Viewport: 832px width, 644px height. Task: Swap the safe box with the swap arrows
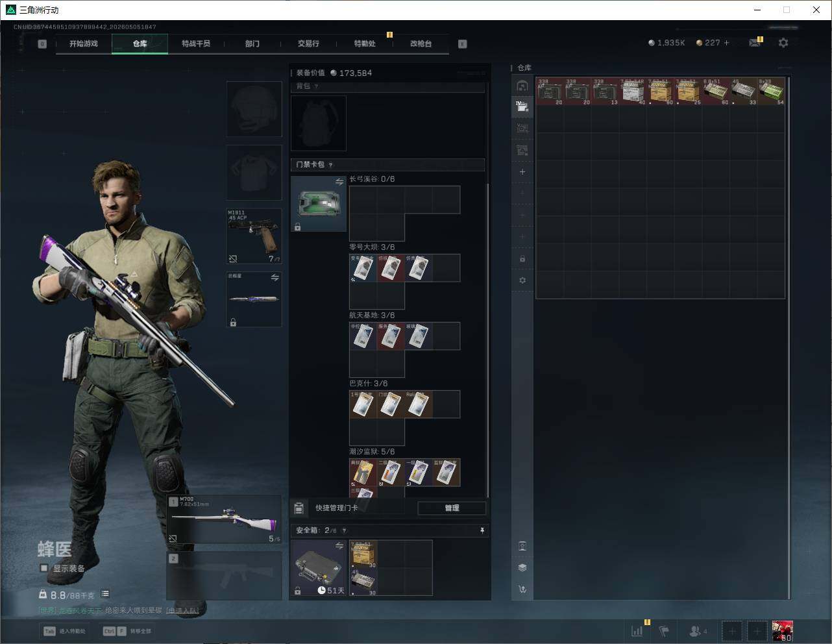[339, 546]
